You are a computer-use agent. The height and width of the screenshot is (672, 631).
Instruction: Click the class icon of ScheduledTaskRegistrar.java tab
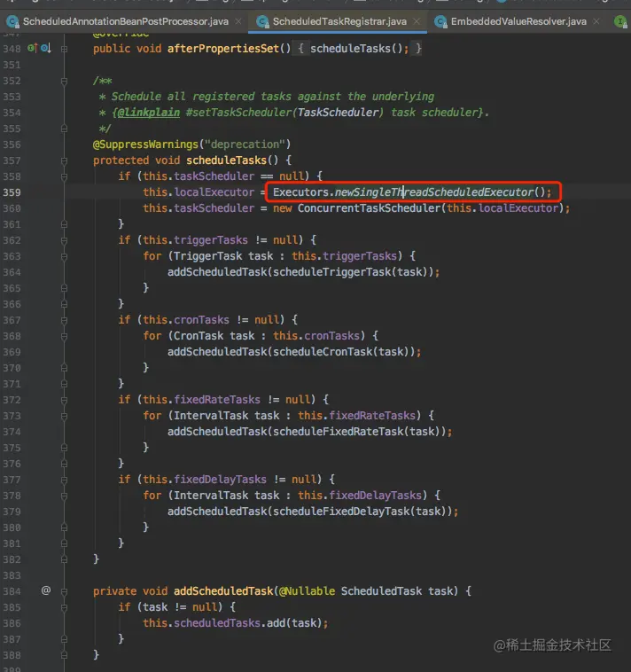262,21
